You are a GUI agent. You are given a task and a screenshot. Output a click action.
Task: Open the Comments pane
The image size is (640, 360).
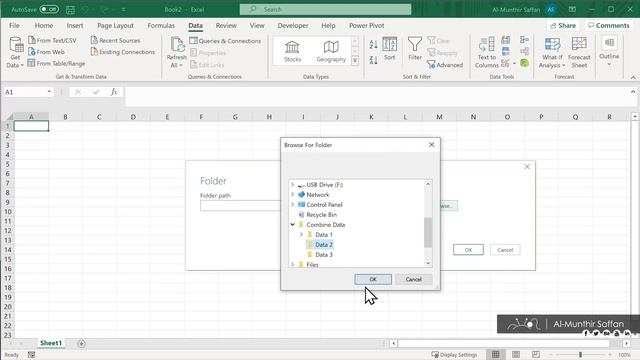pos(608,25)
